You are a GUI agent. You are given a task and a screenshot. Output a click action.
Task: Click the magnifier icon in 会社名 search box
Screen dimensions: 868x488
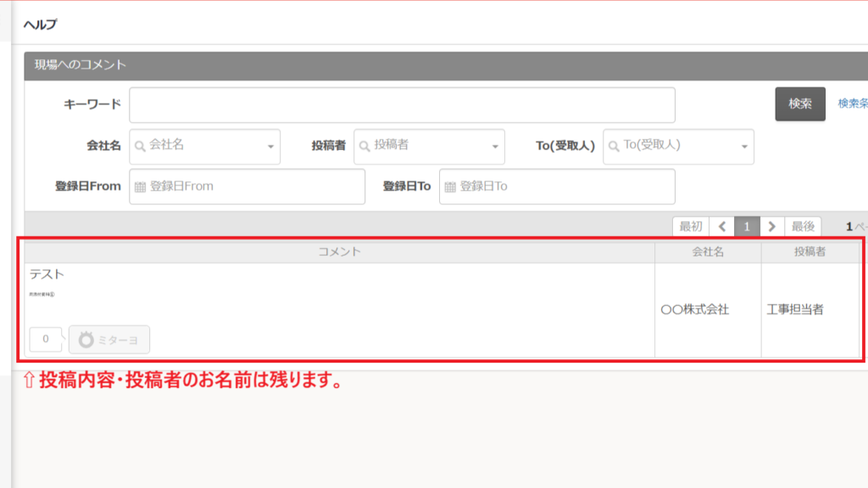140,146
